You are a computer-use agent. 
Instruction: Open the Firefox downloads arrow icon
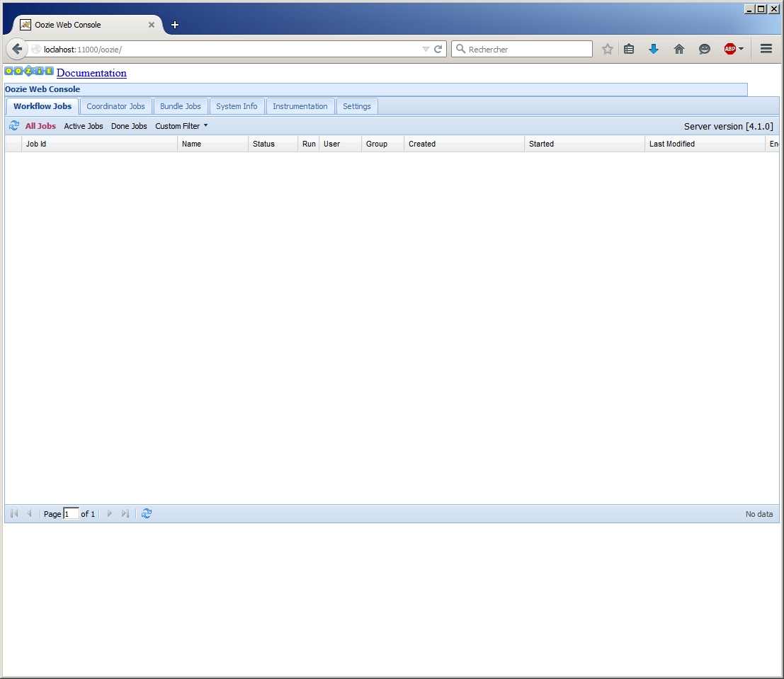[x=654, y=49]
